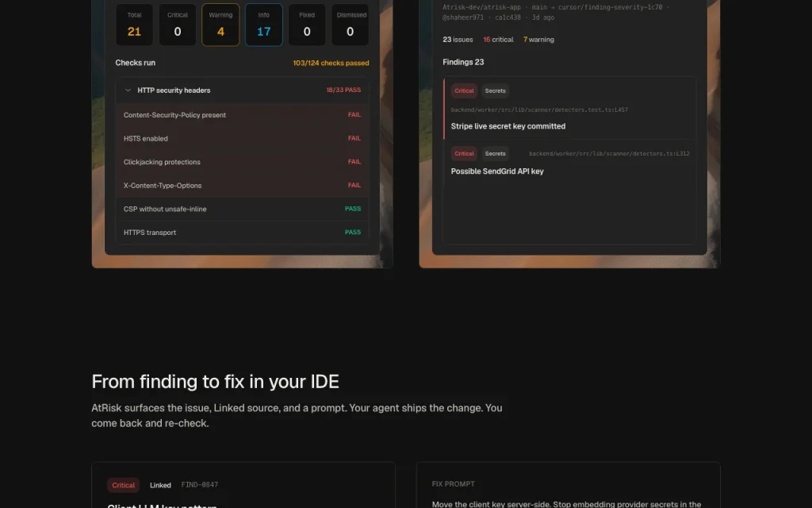
Task: Select the Dismissed 0 stat card
Action: (350, 25)
